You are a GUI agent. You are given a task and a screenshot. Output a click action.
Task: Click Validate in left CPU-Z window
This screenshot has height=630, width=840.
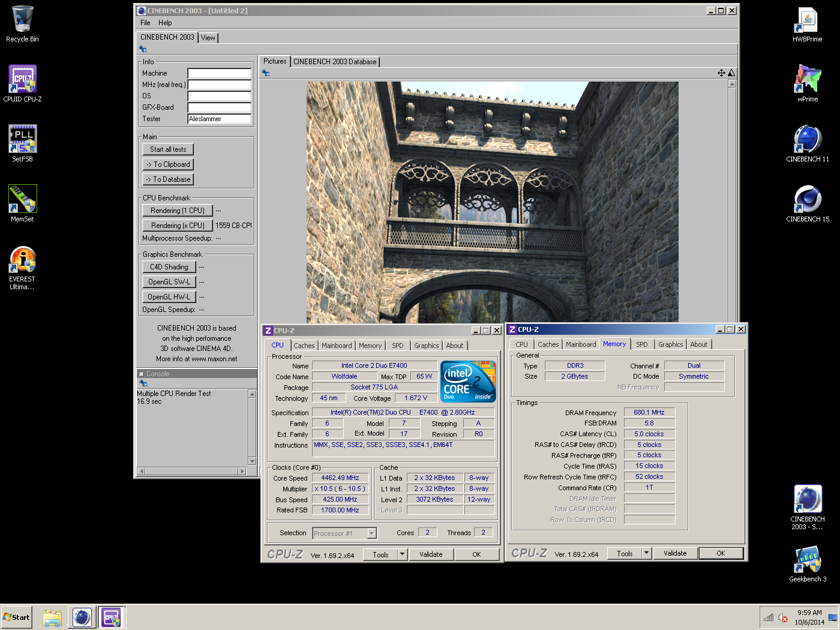point(431,554)
